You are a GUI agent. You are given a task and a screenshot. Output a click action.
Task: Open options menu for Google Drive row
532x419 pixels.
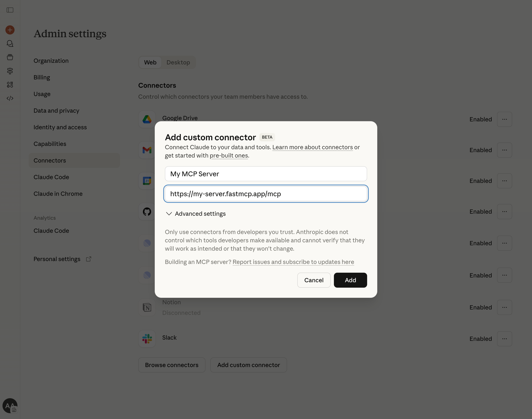click(504, 120)
